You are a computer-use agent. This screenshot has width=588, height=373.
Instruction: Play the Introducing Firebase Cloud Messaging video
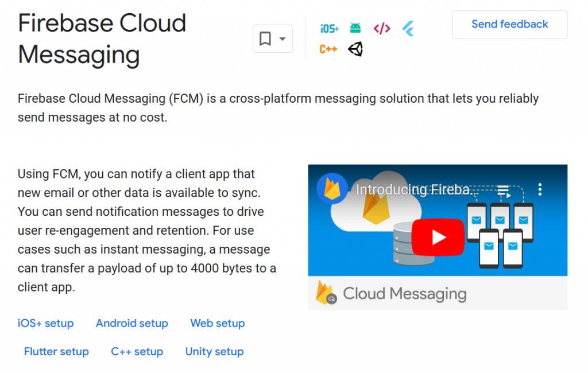point(438,237)
